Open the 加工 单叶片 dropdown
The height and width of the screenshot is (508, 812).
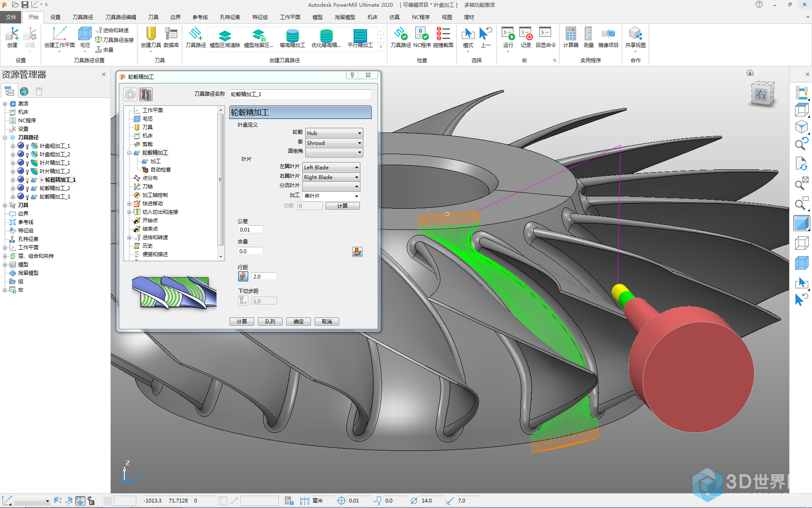331,196
